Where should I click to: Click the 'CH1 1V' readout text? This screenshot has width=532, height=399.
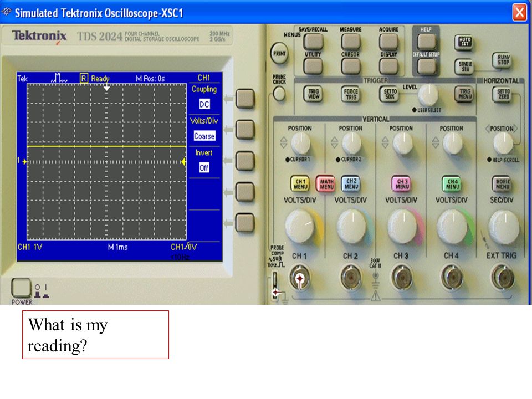[30, 247]
